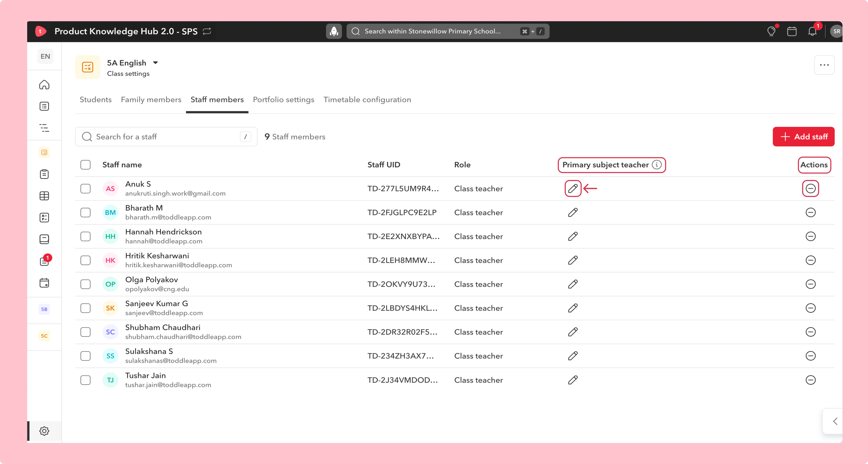The image size is (868, 464).
Task: Open the three-dots more options menu
Action: point(824,65)
